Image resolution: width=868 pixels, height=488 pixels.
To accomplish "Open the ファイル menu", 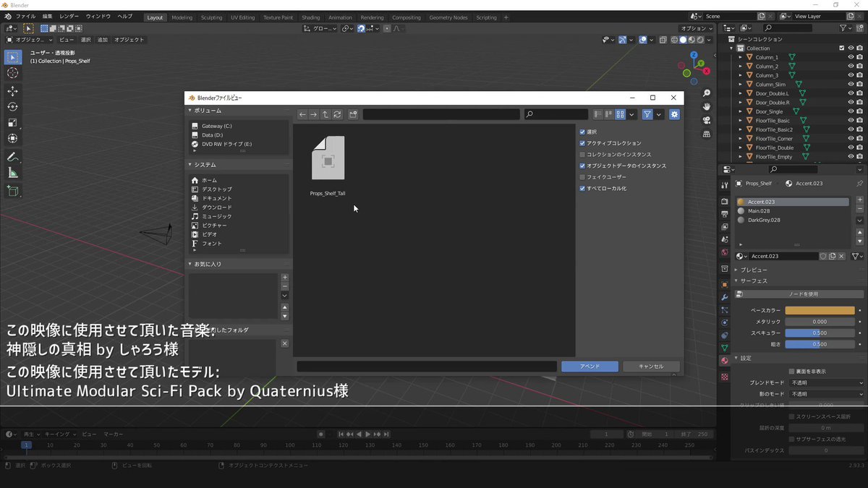I will [25, 17].
